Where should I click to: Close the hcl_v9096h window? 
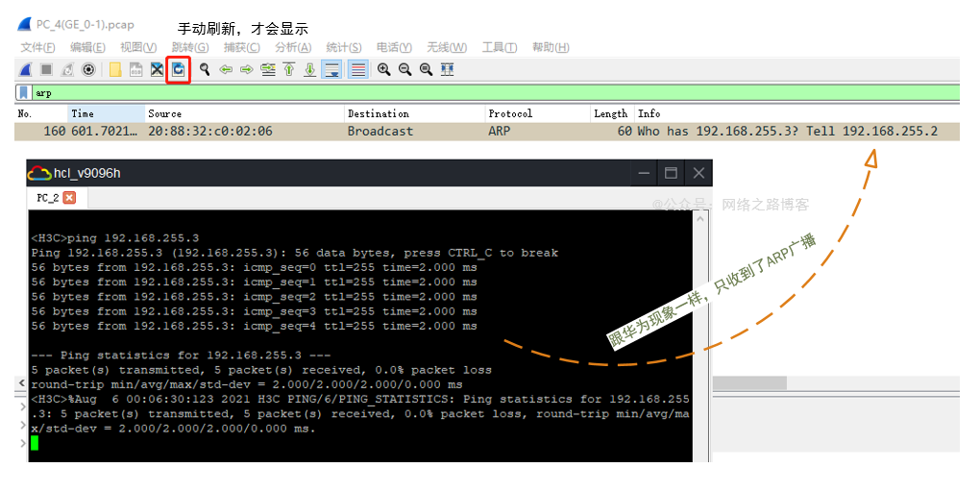(698, 173)
